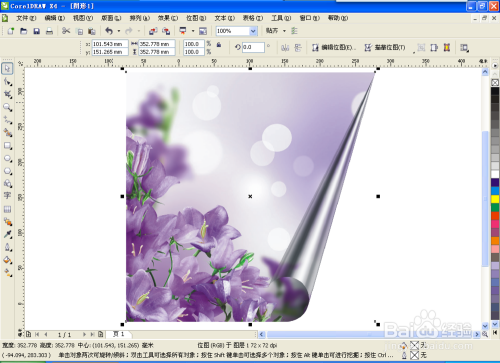Select the Fill bucket tool
500x363 pixels.
pos(7,260)
